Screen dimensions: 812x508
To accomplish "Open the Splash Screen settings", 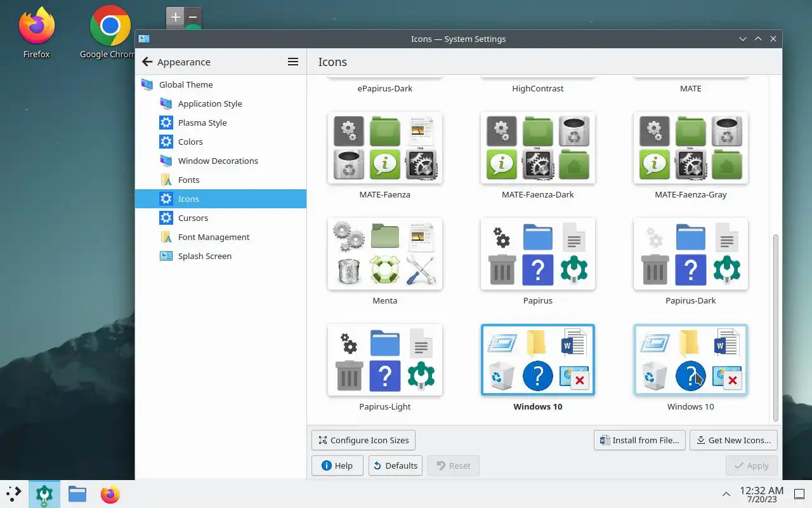I will click(x=221, y=256).
